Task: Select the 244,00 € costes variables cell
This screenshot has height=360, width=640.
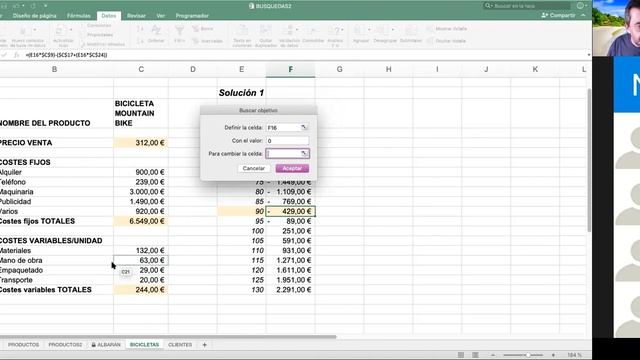Action: 141,290
